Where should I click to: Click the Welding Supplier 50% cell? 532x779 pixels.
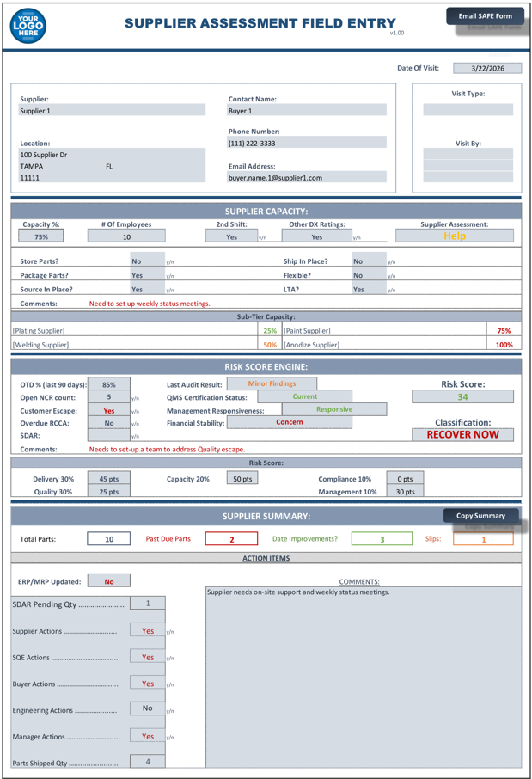(x=270, y=344)
